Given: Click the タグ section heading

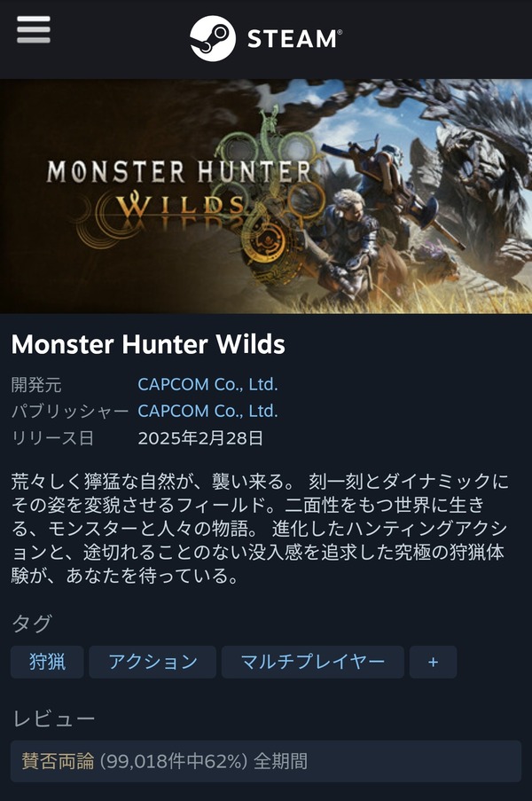Looking at the screenshot, I should click(x=32, y=624).
